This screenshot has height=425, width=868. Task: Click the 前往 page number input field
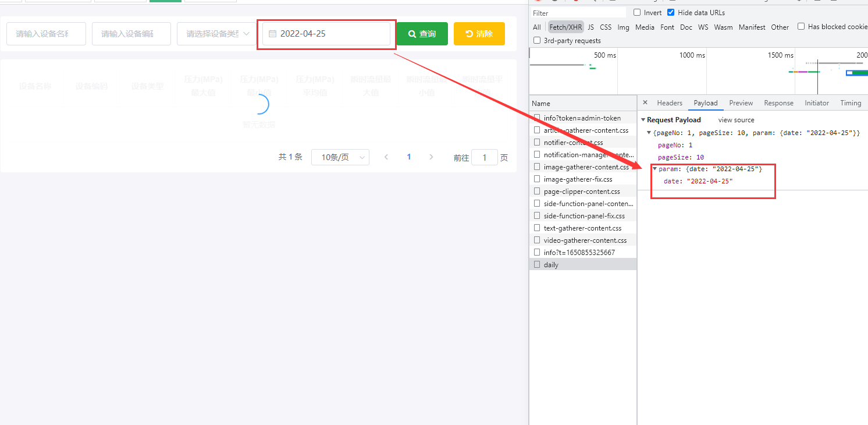[484, 157]
